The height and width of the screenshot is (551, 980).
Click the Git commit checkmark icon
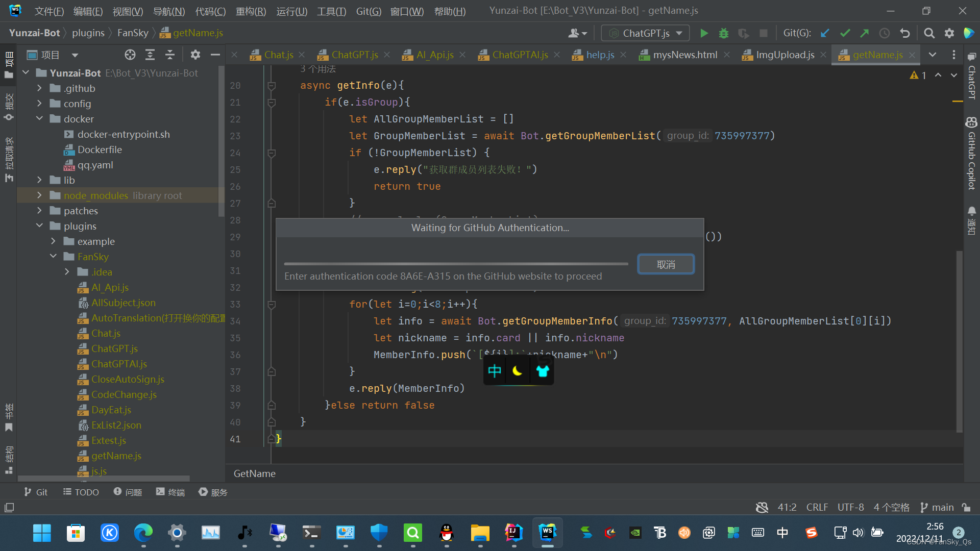click(x=845, y=34)
